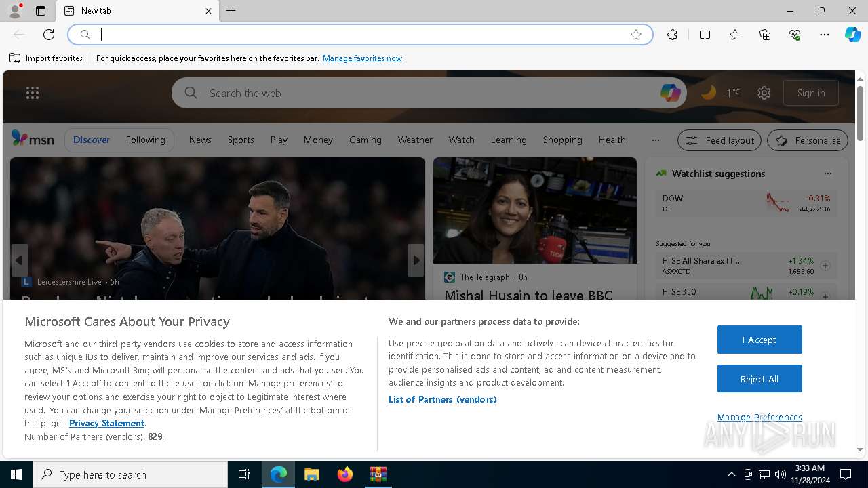Open the Copilot sidebar icon
Image resolution: width=868 pixels, height=488 pixels.
[x=852, y=35]
